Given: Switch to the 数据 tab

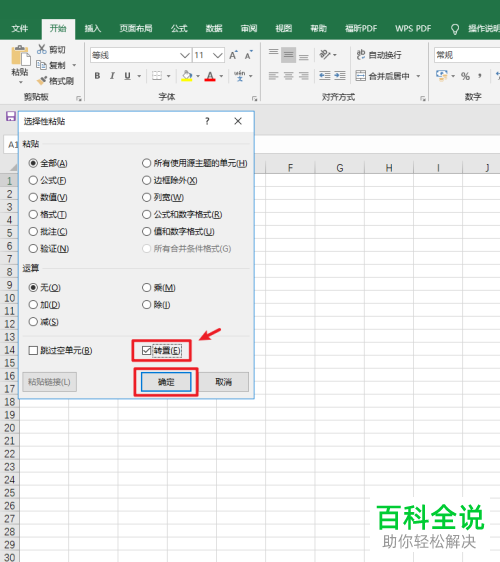Looking at the screenshot, I should pyautogui.click(x=214, y=28).
